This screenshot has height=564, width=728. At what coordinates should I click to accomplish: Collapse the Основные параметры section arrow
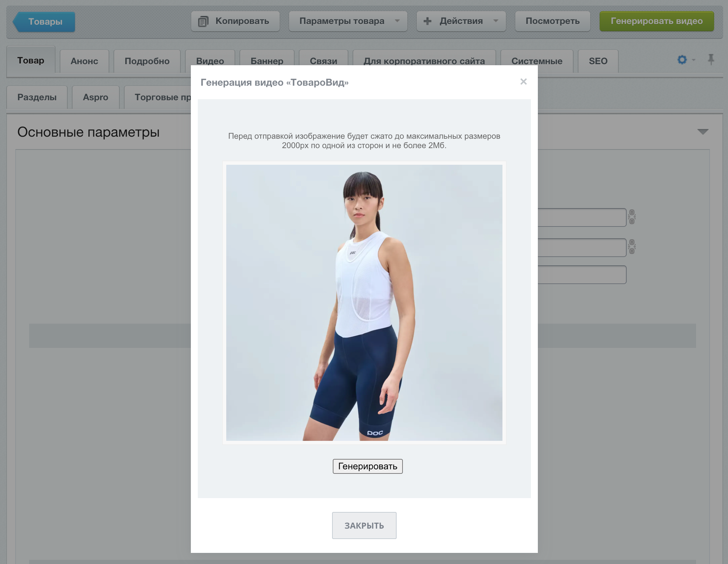pos(703,132)
